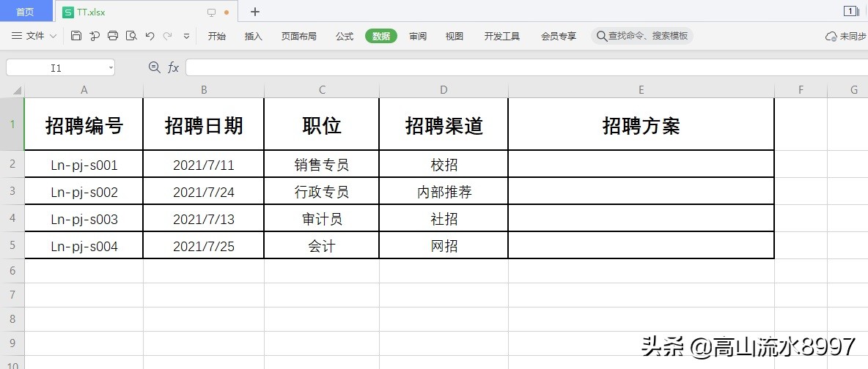This screenshot has width=868, height=369.
Task: Click the Undo arrow
Action: click(x=150, y=36)
